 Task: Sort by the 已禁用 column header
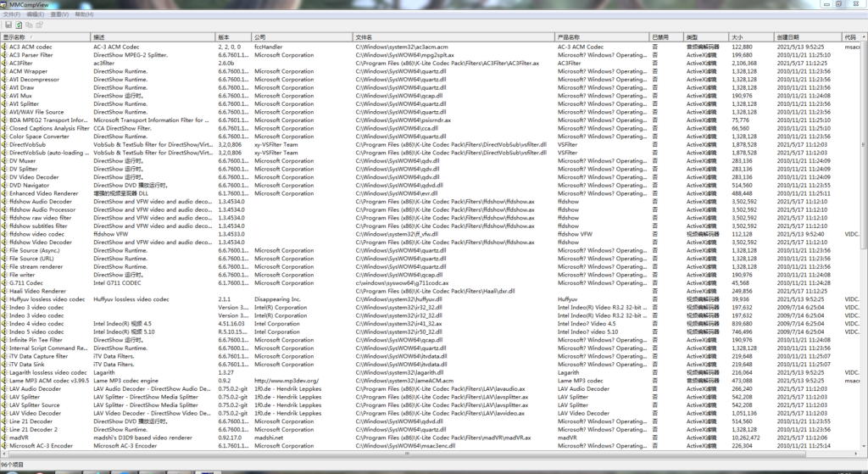(666, 37)
